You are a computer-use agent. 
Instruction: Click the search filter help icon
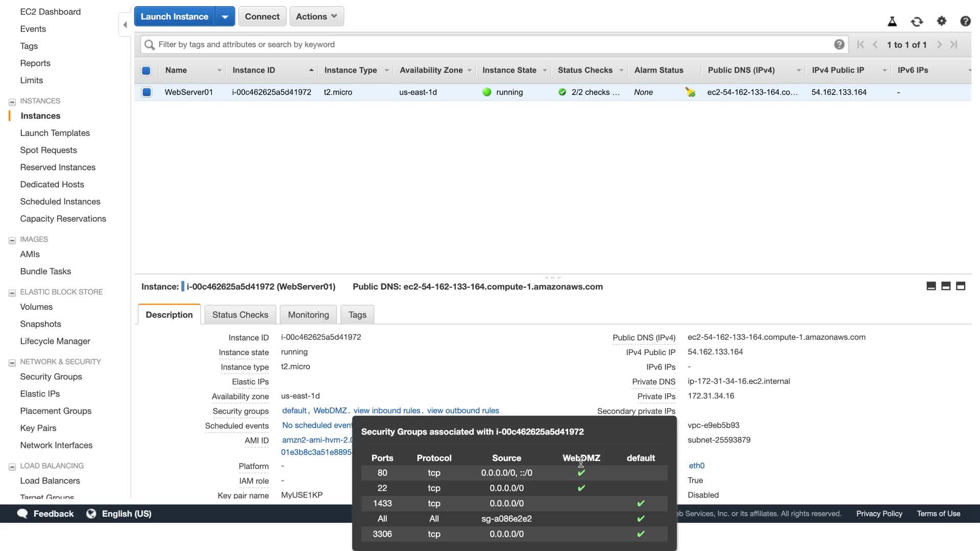click(x=839, y=44)
